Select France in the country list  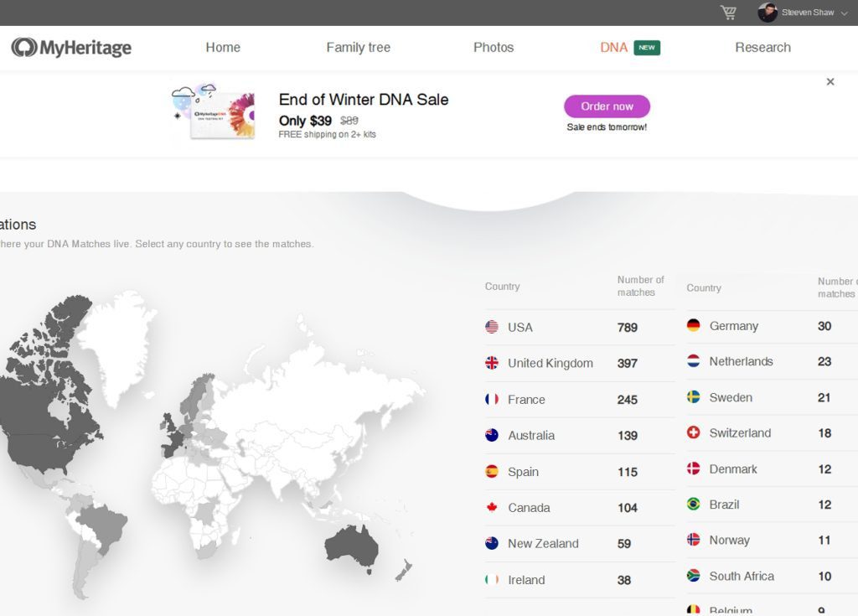coord(526,400)
